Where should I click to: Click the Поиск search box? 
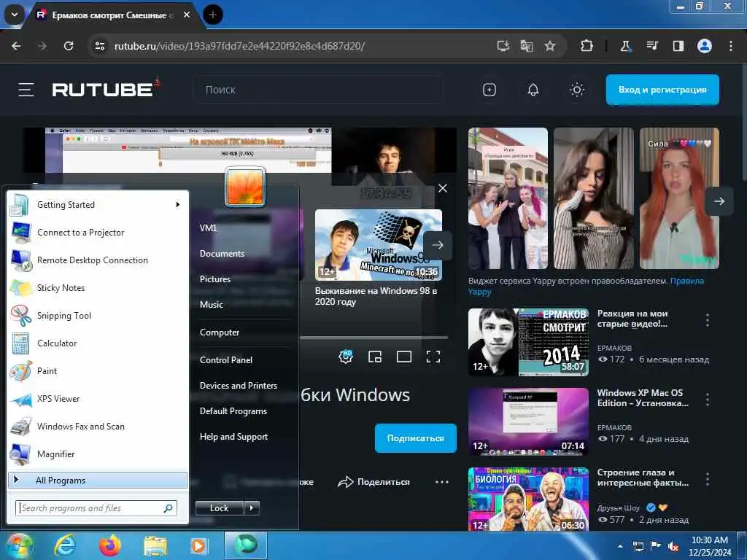click(x=318, y=90)
